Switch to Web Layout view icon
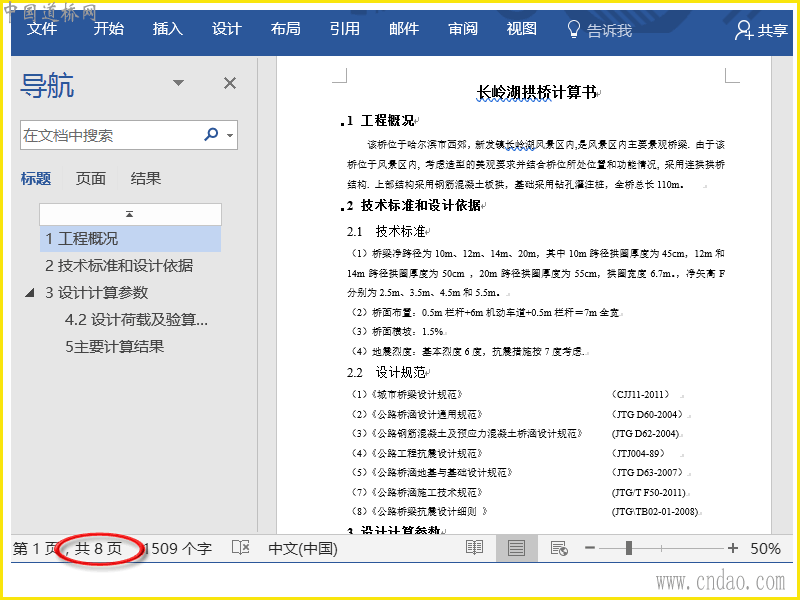Image resolution: width=800 pixels, height=600 pixels. coord(559,548)
